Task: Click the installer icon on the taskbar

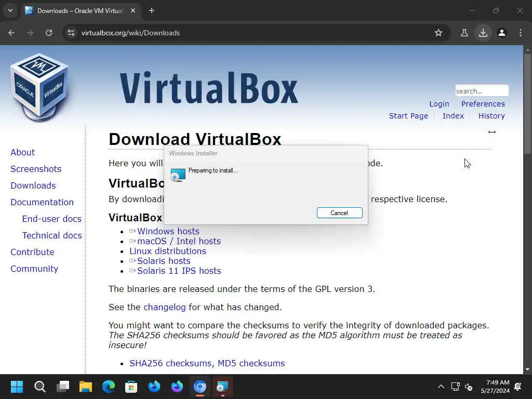Action: pyautogui.click(x=222, y=387)
